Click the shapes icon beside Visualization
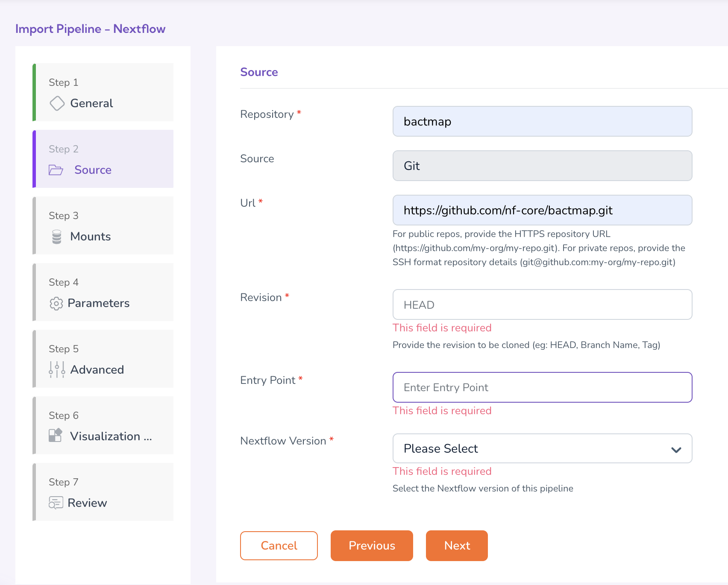The height and width of the screenshot is (585, 728). click(56, 436)
